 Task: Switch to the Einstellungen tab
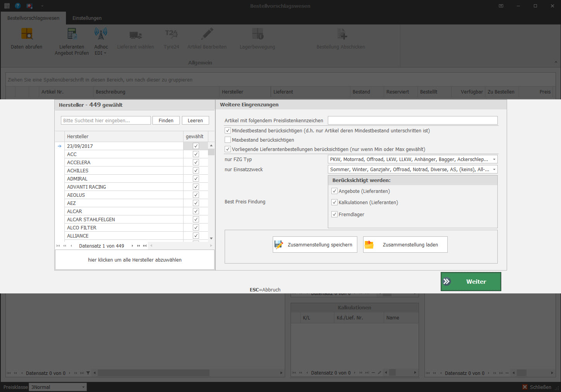pyautogui.click(x=87, y=18)
